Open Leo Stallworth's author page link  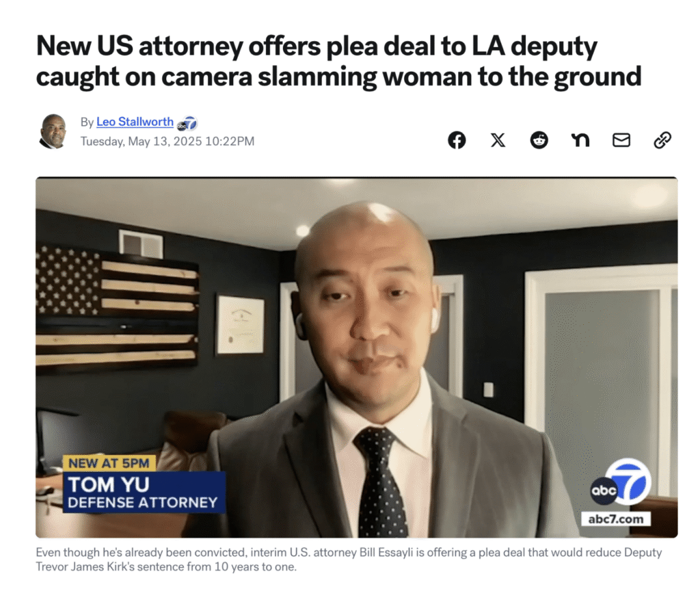pyautogui.click(x=135, y=122)
